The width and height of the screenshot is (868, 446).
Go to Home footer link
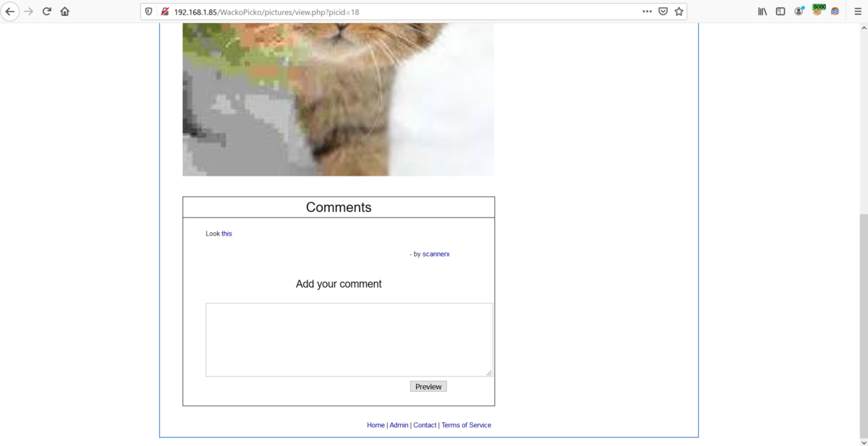click(x=375, y=425)
